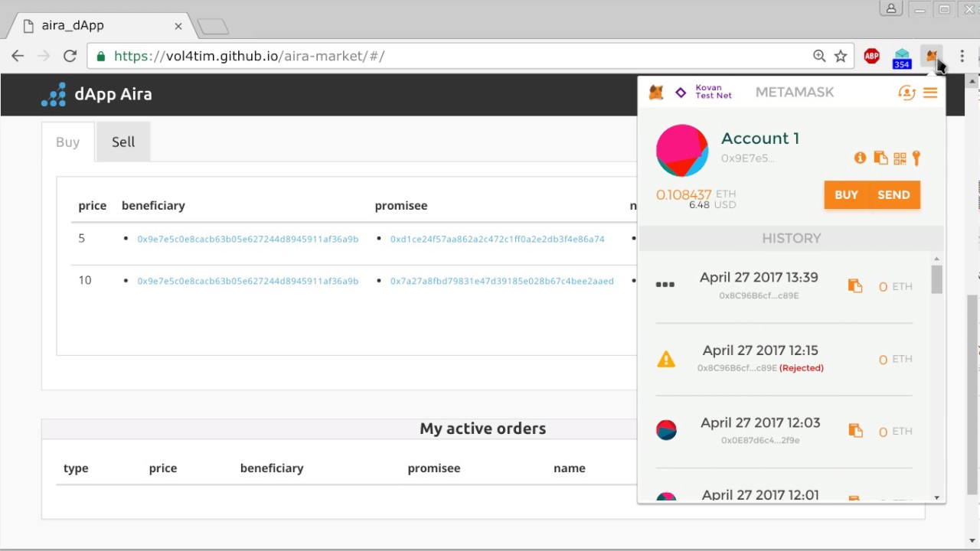980x551 pixels.
Task: Click the key icon to export private key
Action: (x=916, y=158)
